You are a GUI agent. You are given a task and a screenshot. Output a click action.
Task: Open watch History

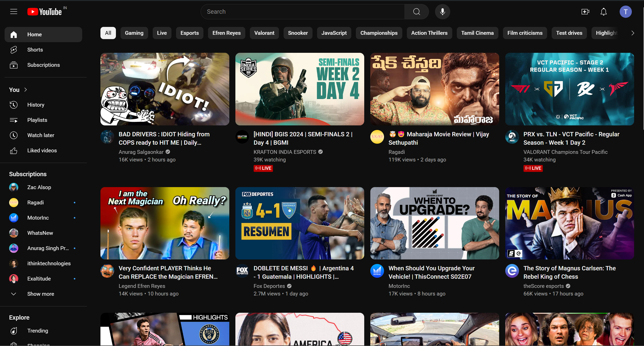[43, 105]
